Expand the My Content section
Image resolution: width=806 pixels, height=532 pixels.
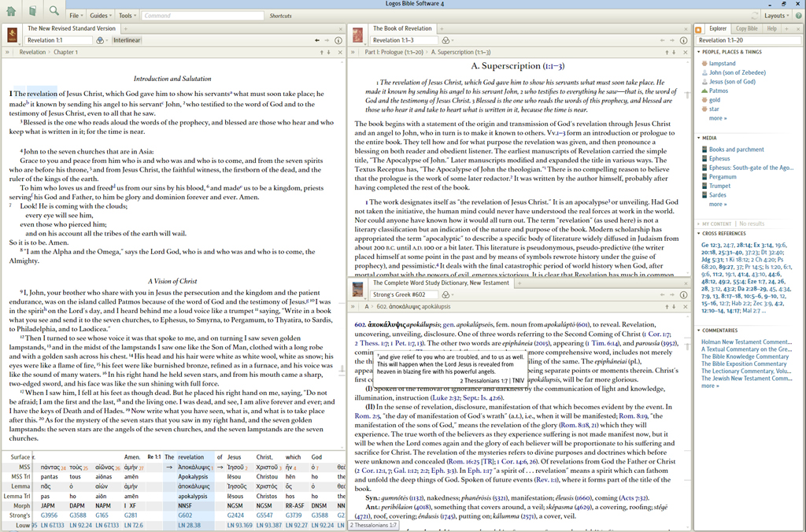pos(699,224)
